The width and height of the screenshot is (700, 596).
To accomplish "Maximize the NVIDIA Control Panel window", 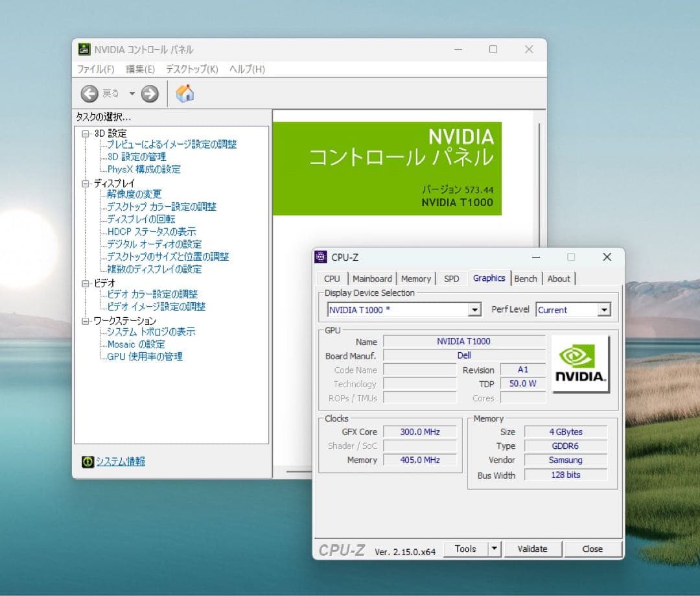I will [x=493, y=49].
